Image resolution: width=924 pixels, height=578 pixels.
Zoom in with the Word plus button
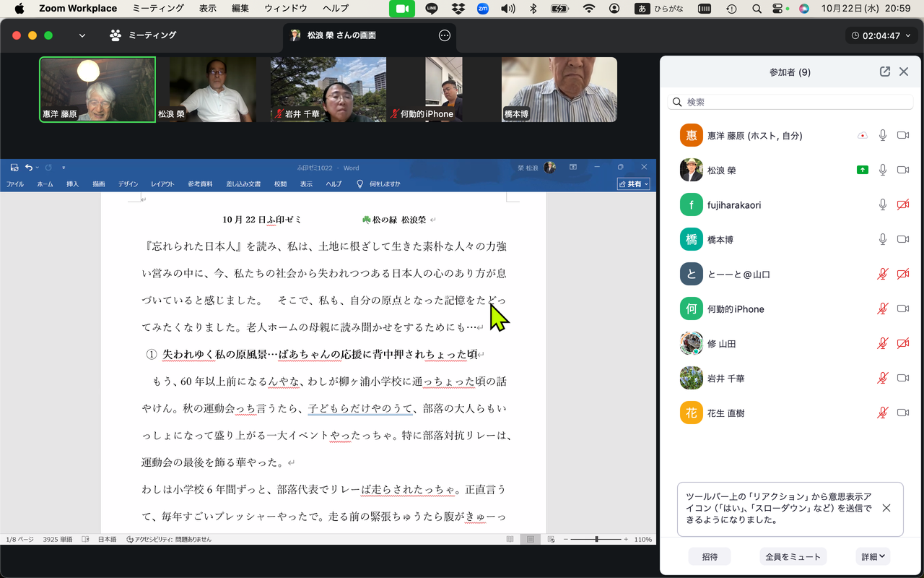[626, 540]
